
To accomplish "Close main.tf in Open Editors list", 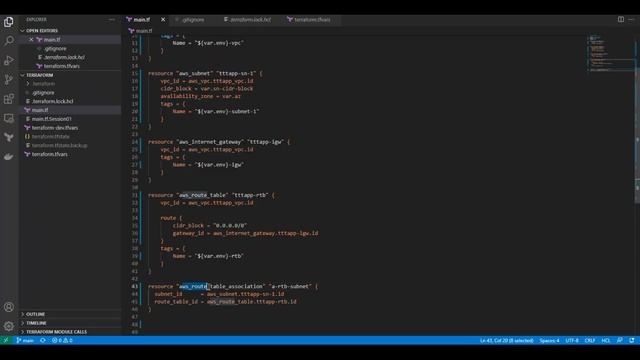I will coord(31,40).
